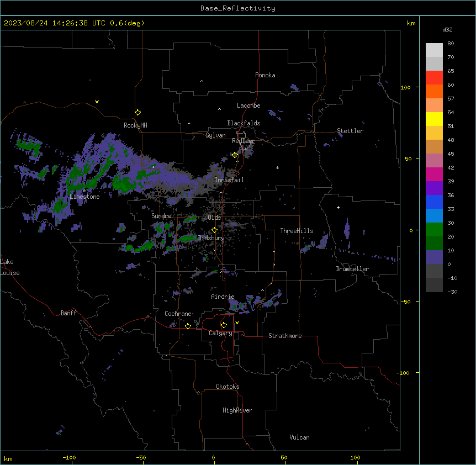This screenshot has width=476, height=465.
Task: Click the 60 dBZ orange legend swatch
Action: click(x=434, y=91)
